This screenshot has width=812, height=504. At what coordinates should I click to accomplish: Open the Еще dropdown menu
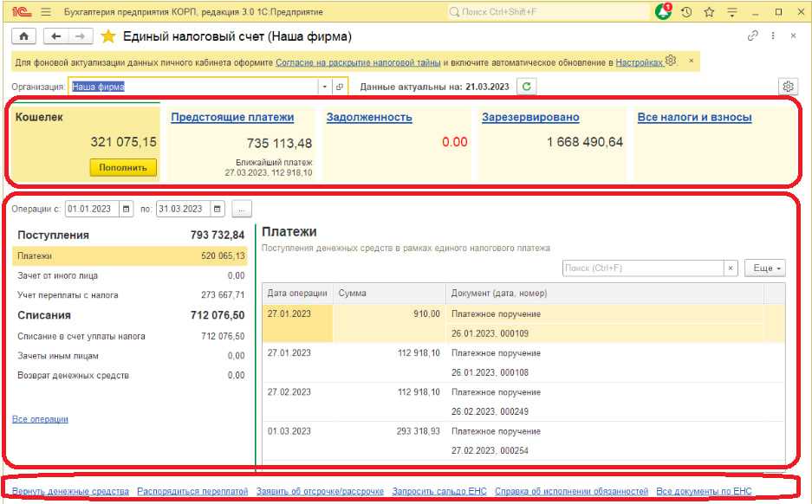(x=767, y=268)
